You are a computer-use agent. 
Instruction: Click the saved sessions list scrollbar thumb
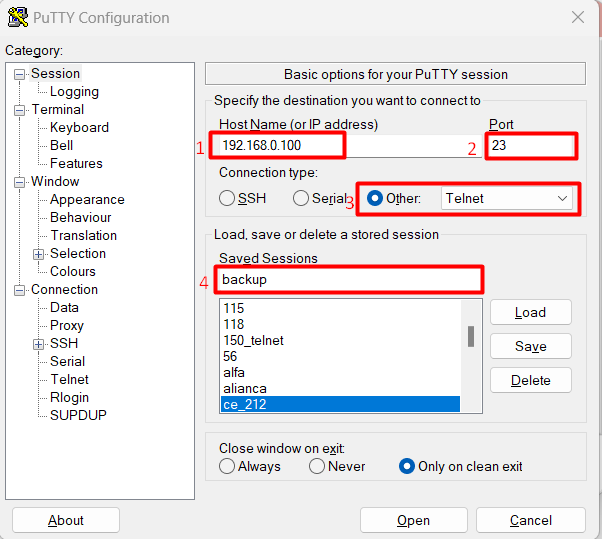[471, 336]
